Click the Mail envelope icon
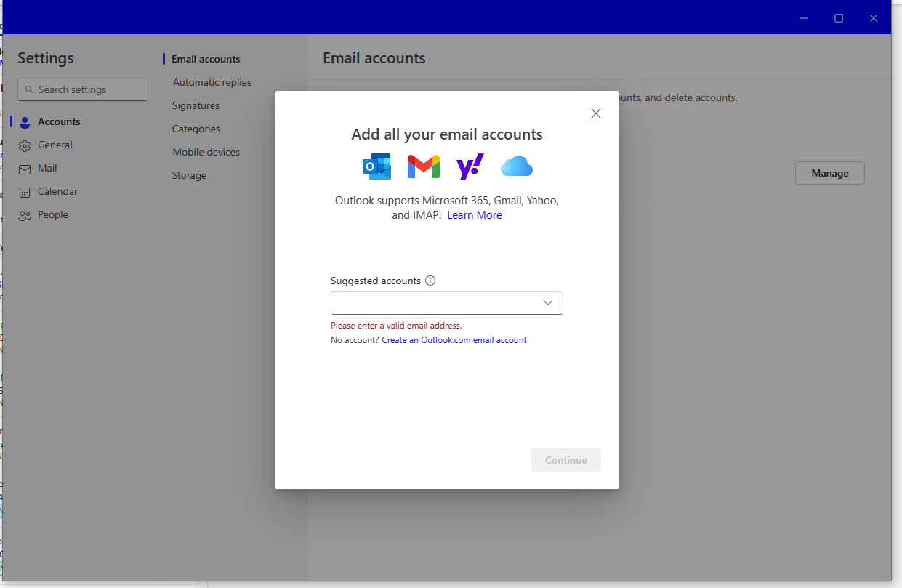This screenshot has width=902, height=588. pyautogui.click(x=25, y=169)
